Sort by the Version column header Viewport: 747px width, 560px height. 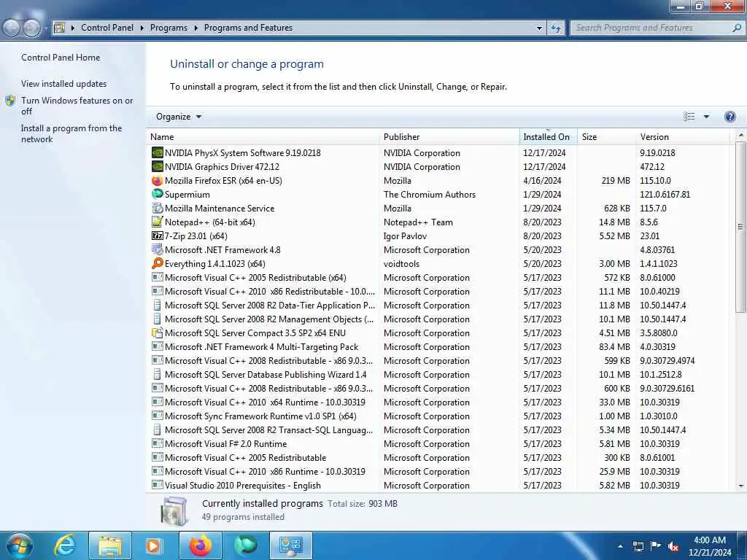coord(682,136)
